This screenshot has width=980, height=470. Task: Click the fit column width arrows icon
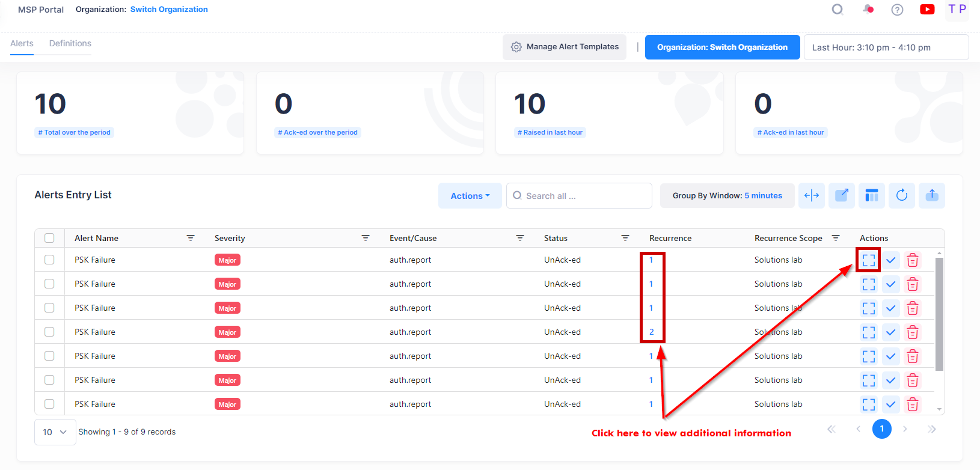pyautogui.click(x=811, y=195)
